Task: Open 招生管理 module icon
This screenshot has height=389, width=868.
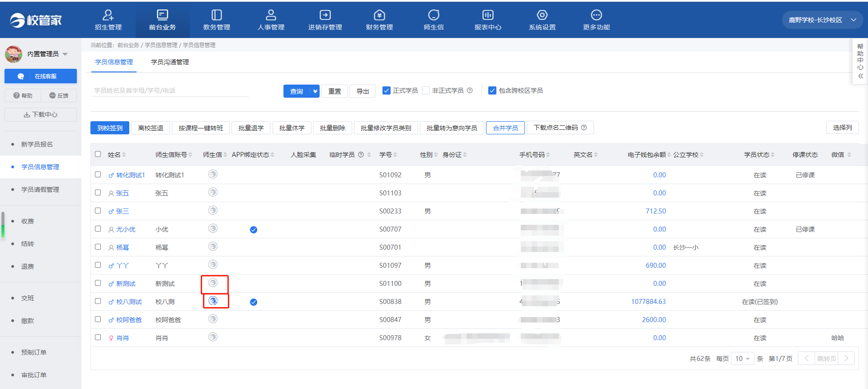Action: (x=108, y=15)
